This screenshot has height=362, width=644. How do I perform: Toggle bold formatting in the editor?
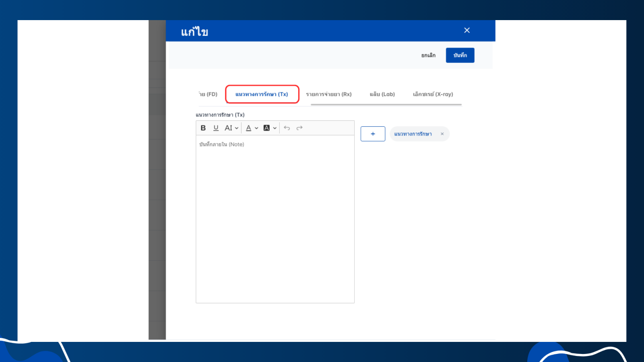pos(203,128)
